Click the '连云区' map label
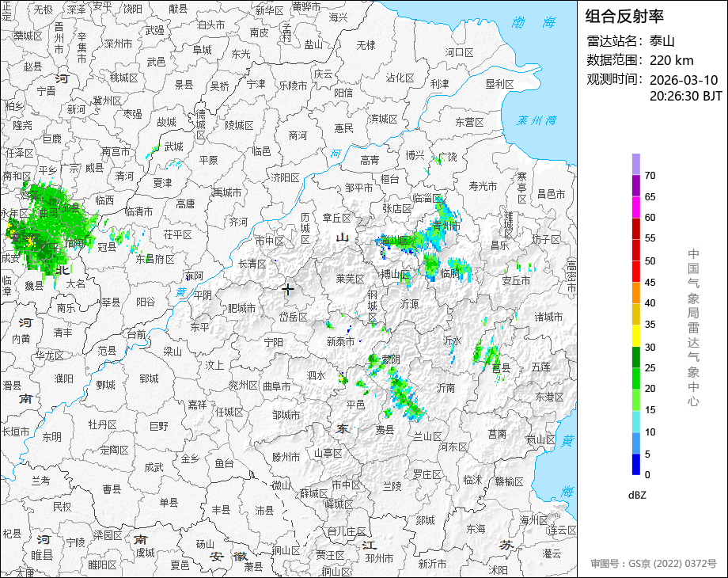728x578 pixels. click(562, 530)
